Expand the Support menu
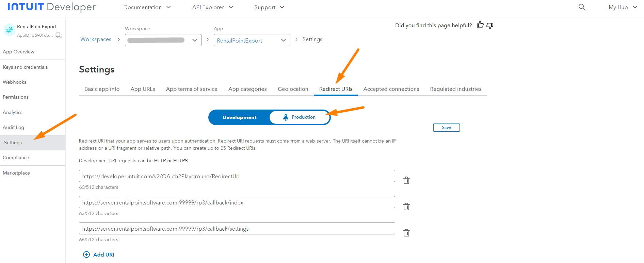Screen dimensions: 644x263 [x=269, y=7]
